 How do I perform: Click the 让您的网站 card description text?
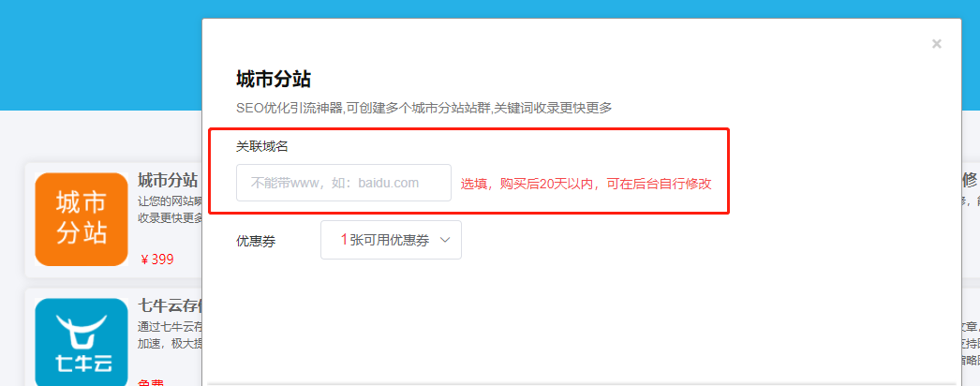tap(170, 210)
